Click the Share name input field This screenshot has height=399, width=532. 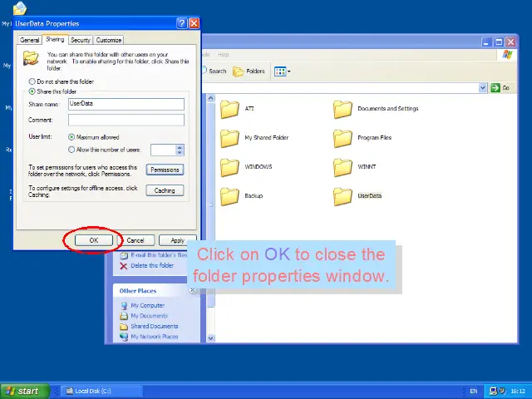tap(126, 104)
